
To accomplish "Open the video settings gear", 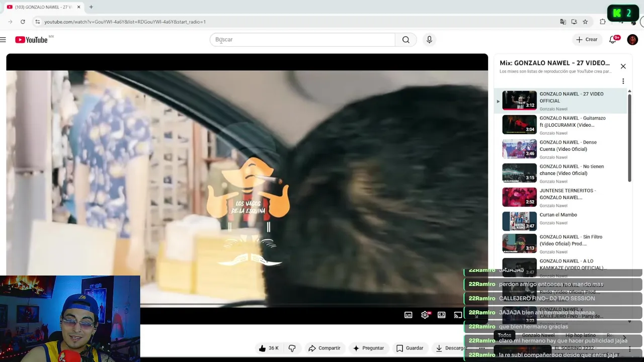I will 425,315.
